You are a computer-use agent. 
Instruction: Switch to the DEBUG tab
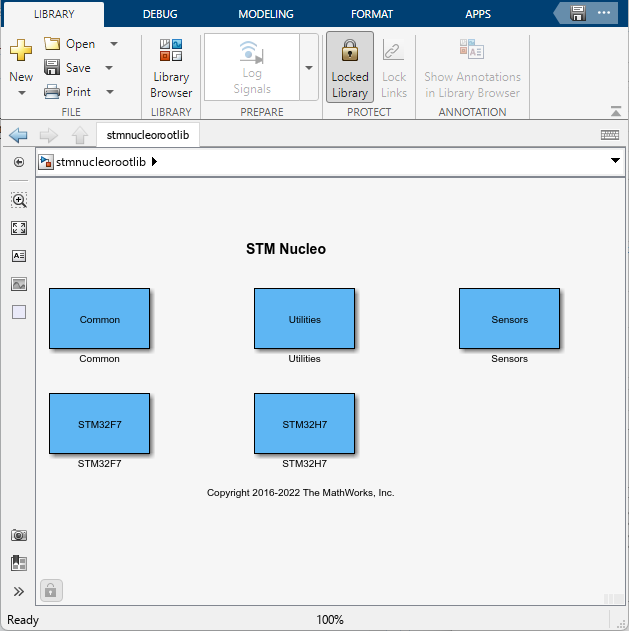point(161,14)
